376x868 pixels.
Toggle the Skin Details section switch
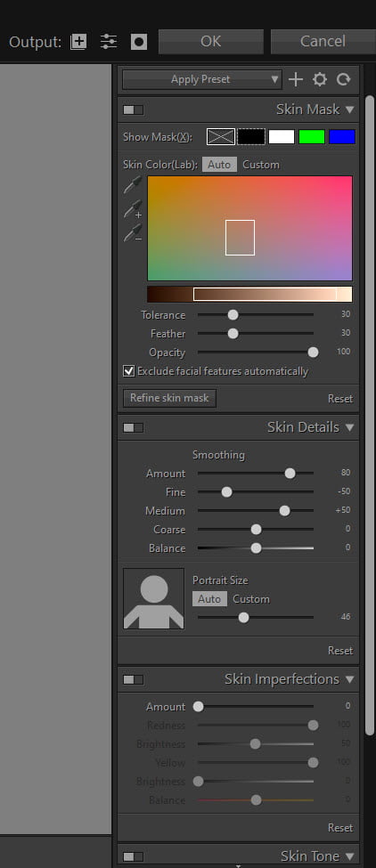[x=133, y=427]
